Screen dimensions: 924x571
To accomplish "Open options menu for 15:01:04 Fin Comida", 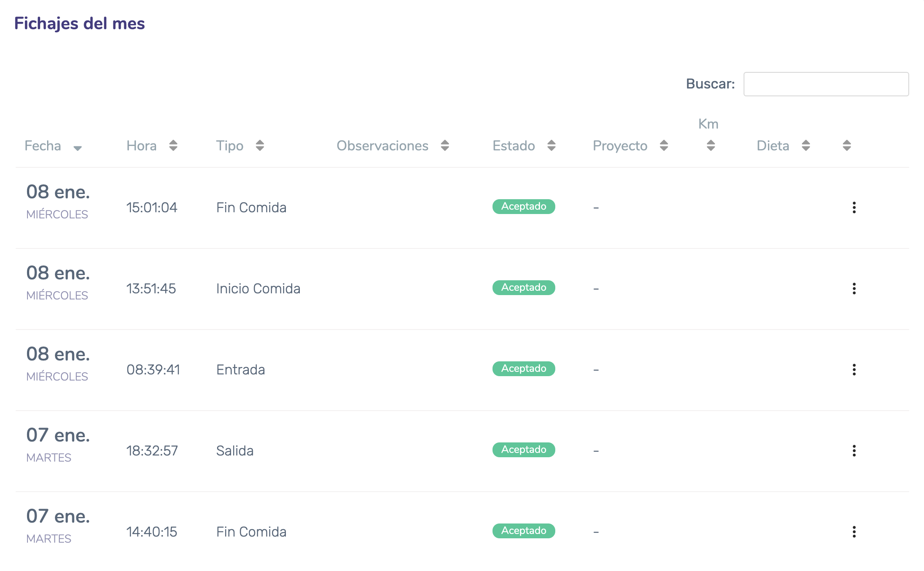I will point(854,207).
